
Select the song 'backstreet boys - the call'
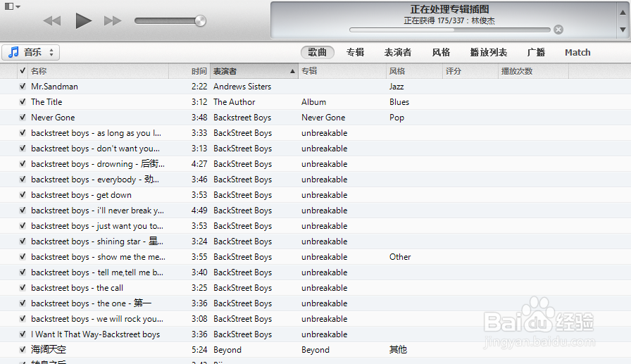[77, 288]
